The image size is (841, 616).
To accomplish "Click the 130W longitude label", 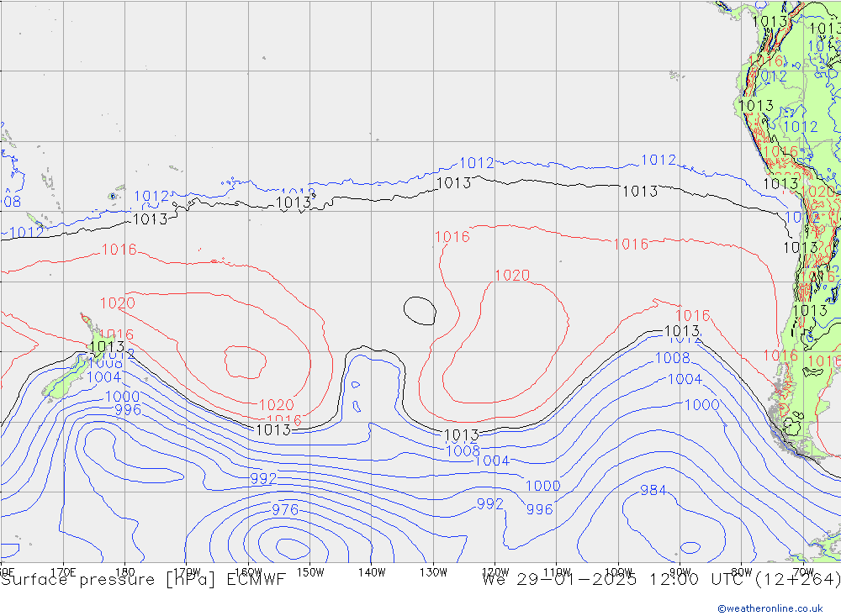I will point(433,571).
